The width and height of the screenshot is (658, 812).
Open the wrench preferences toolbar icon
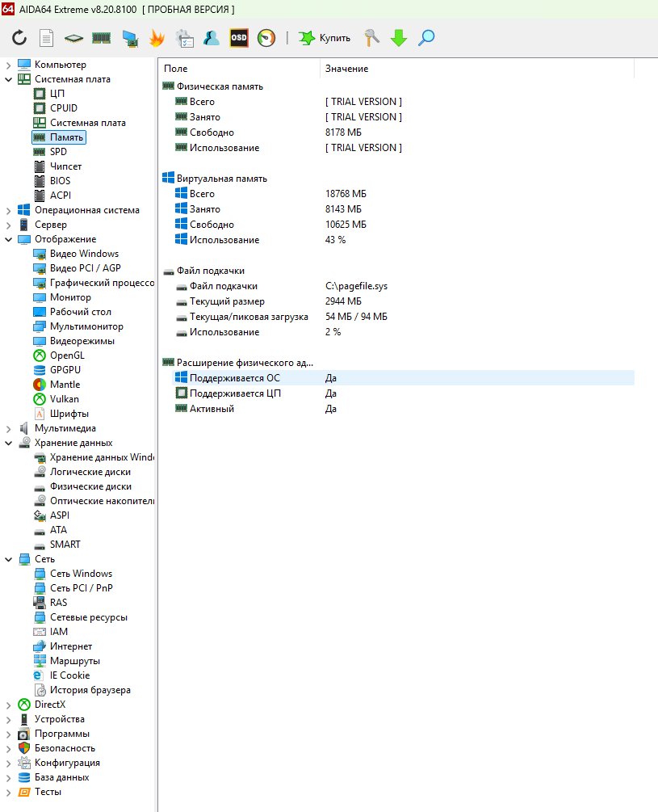pyautogui.click(x=371, y=38)
